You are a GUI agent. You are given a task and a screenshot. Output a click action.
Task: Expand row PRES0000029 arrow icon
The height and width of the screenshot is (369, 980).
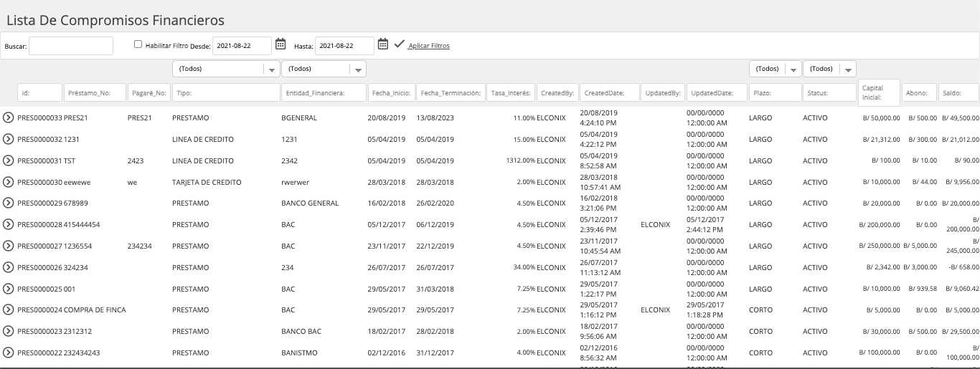[9, 203]
